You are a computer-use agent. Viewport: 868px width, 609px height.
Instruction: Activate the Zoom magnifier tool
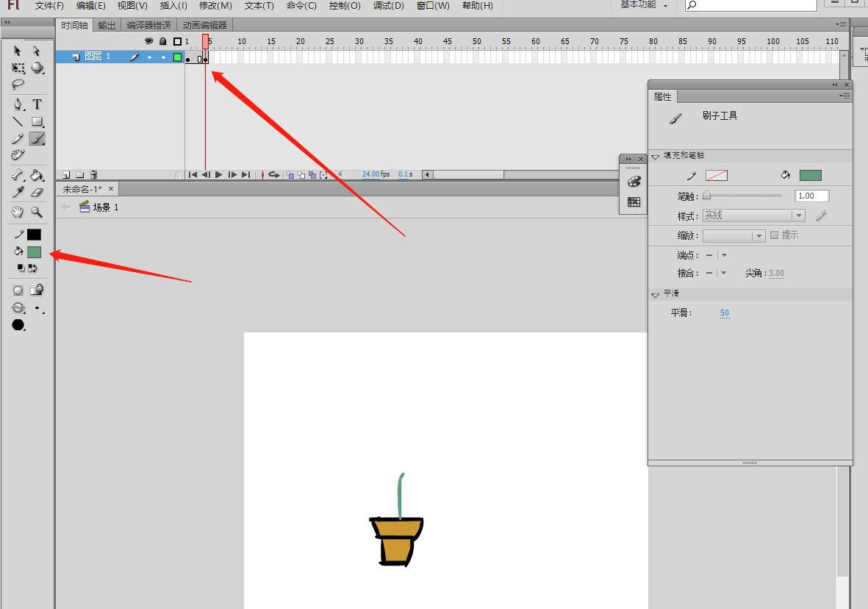pyautogui.click(x=37, y=212)
